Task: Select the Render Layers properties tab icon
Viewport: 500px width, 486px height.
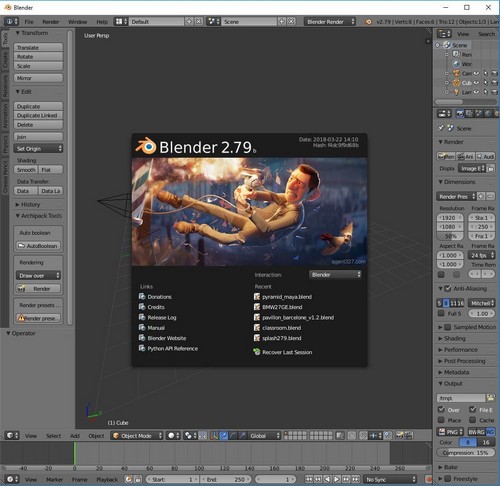Action: tap(469, 114)
